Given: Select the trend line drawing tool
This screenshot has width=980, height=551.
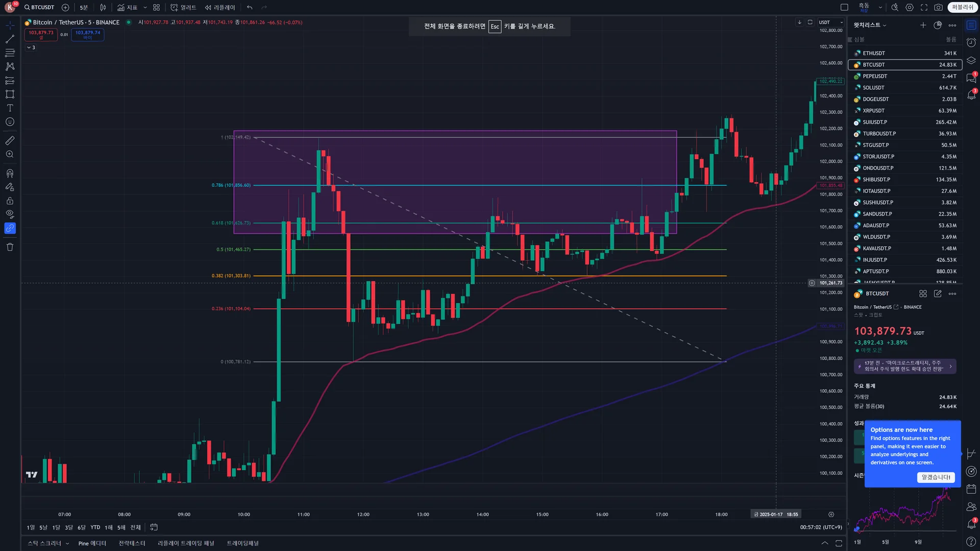Looking at the screenshot, I should coord(10,39).
